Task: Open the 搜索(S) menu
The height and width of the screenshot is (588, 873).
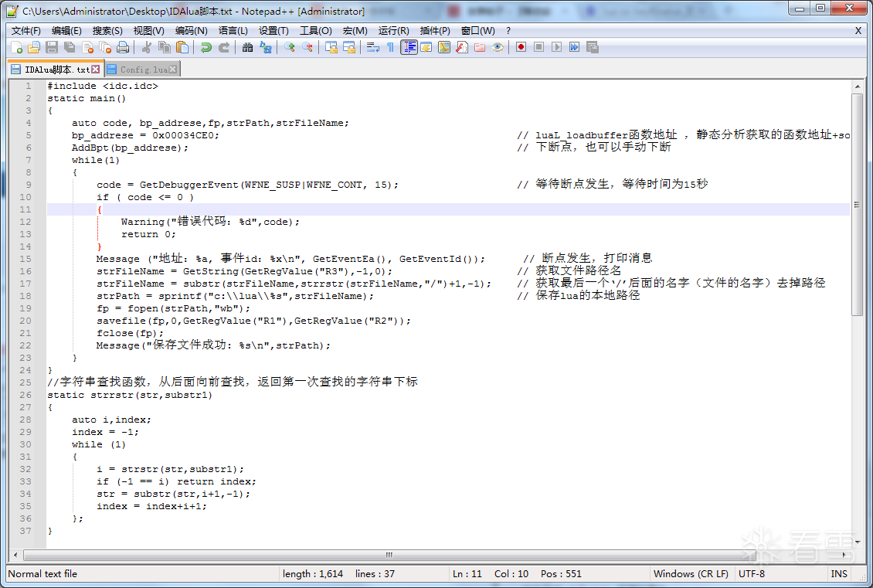Action: click(107, 31)
